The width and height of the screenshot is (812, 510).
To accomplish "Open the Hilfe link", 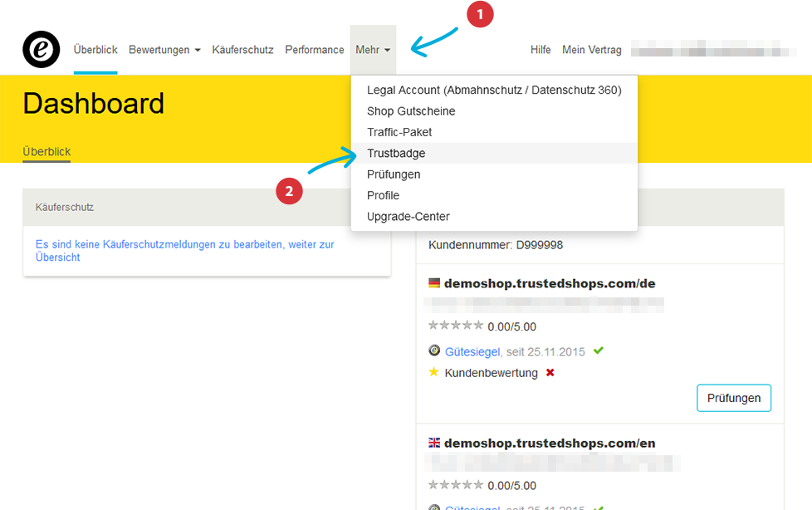I will pyautogui.click(x=541, y=50).
